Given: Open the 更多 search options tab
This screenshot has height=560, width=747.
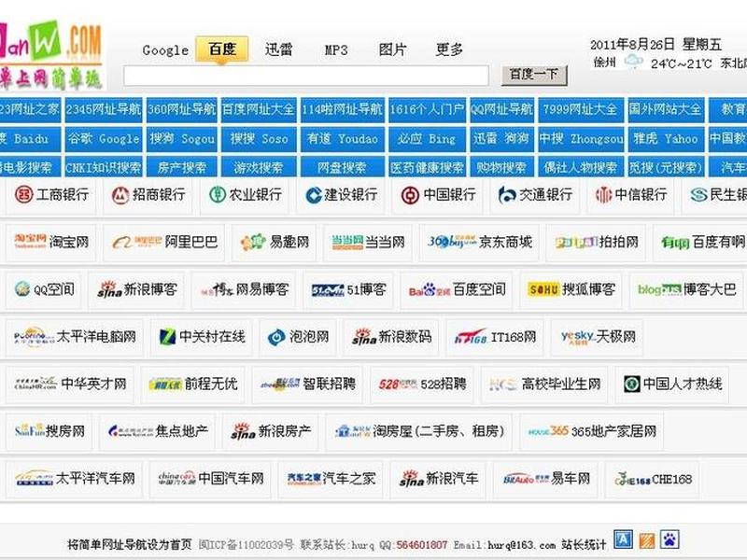Looking at the screenshot, I should (x=449, y=49).
